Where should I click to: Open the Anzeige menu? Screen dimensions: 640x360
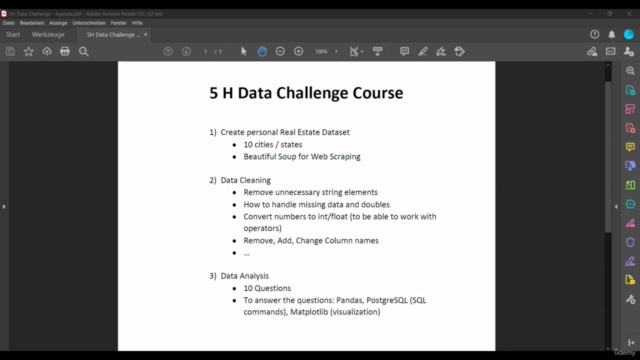tap(58, 23)
